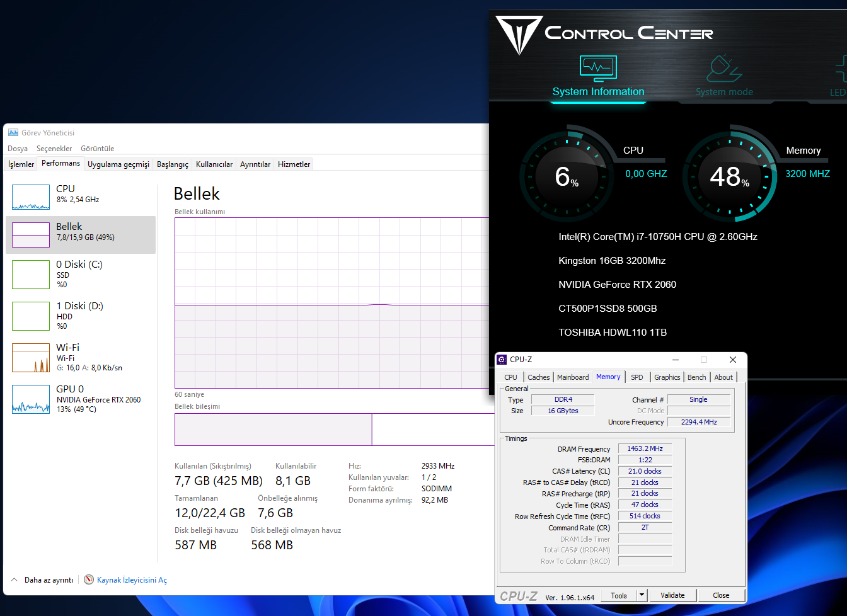Click Intel Core i7-10750H CPU text
The width and height of the screenshot is (847, 616).
tap(658, 237)
